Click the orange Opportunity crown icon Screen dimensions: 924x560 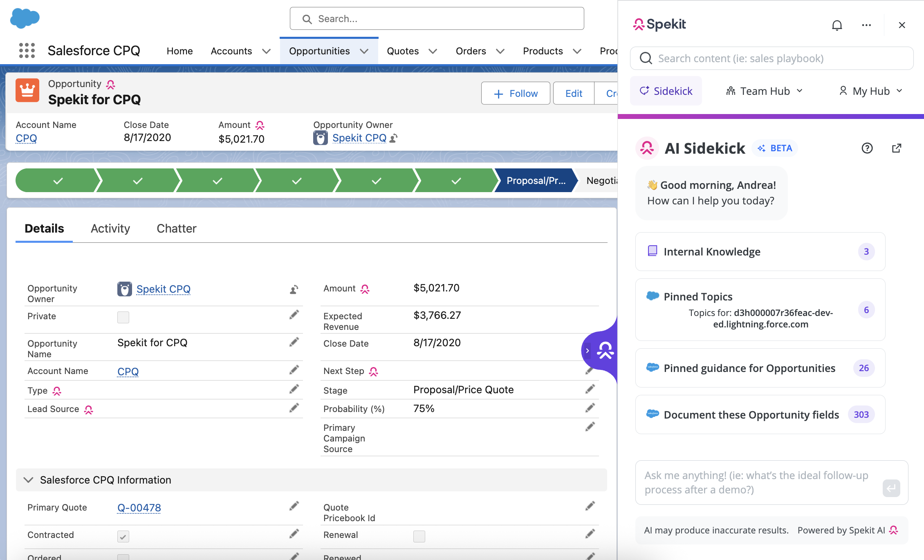[x=27, y=90]
